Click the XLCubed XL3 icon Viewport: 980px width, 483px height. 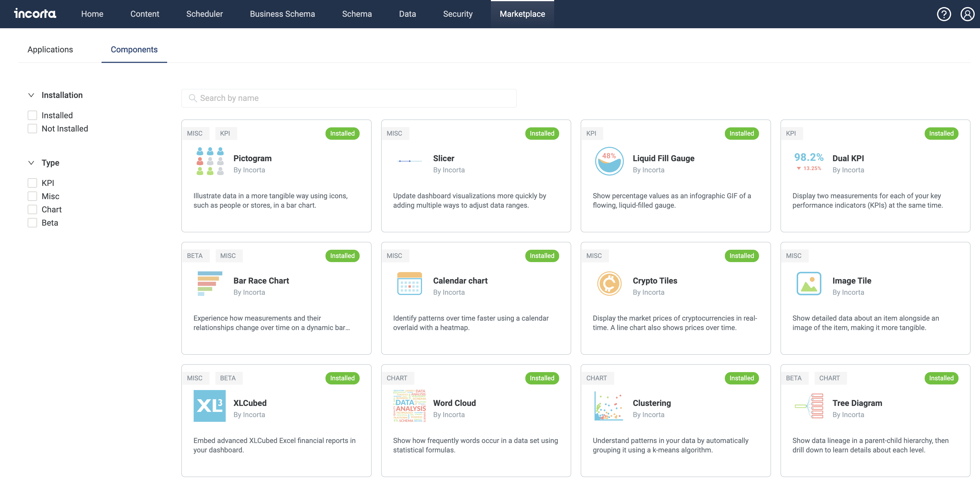point(210,406)
